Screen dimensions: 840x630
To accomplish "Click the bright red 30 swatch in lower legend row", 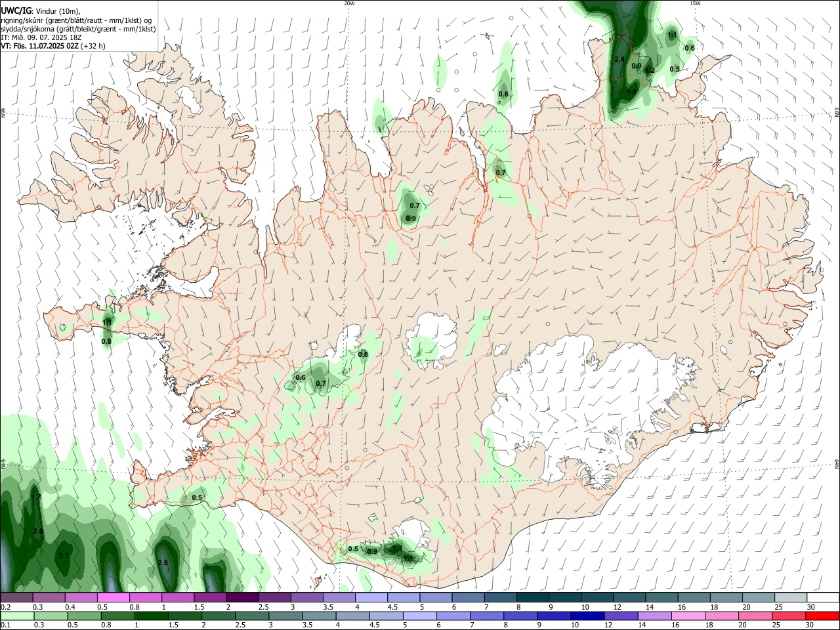I will [822, 616].
